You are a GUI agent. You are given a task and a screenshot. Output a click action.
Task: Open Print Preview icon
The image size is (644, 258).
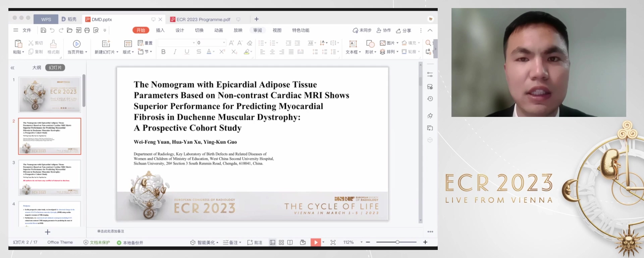coord(96,30)
